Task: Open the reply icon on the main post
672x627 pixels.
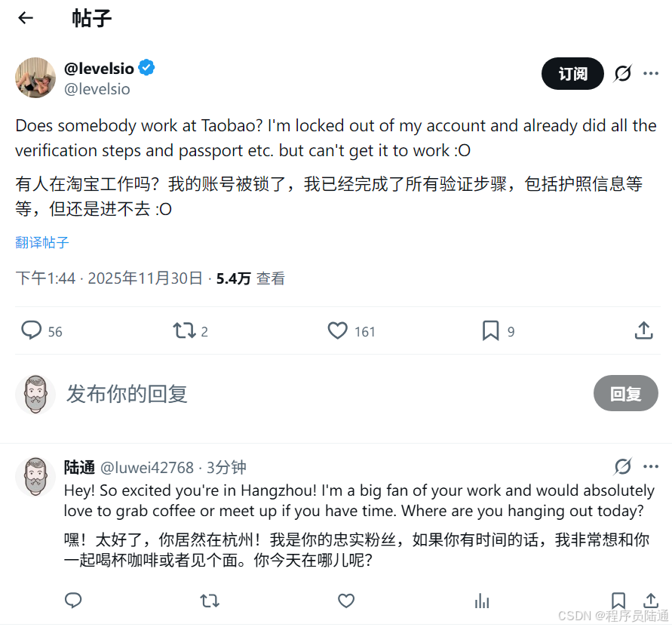Action: [30, 330]
